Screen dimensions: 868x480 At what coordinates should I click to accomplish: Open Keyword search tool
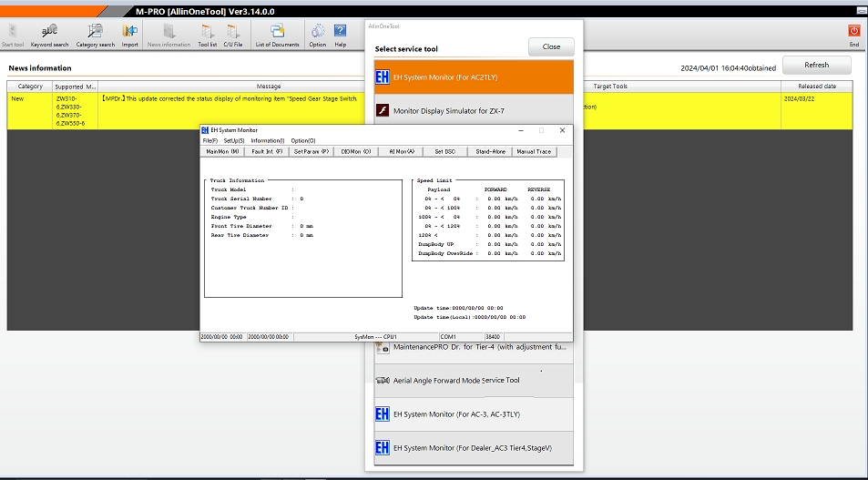(50, 35)
